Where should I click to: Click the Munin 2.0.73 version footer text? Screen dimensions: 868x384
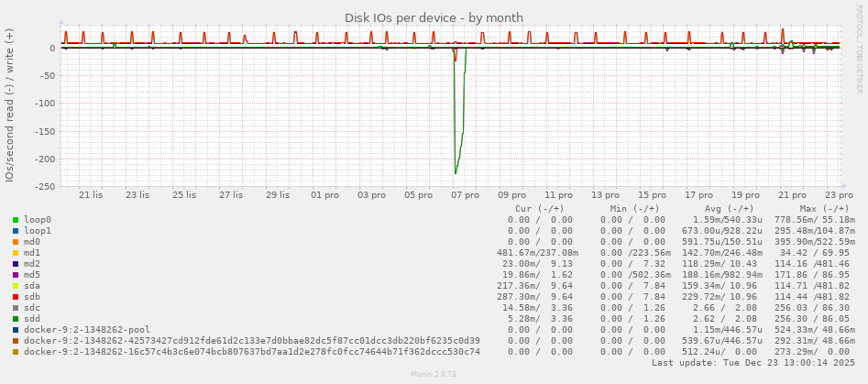coord(434,376)
